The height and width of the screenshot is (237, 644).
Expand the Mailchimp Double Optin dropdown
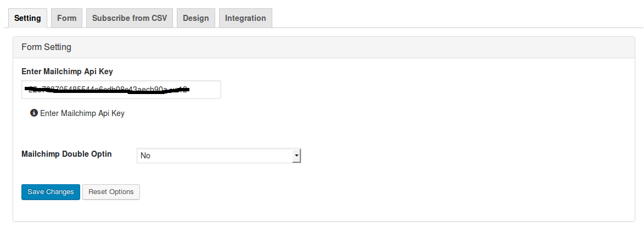[x=219, y=156]
